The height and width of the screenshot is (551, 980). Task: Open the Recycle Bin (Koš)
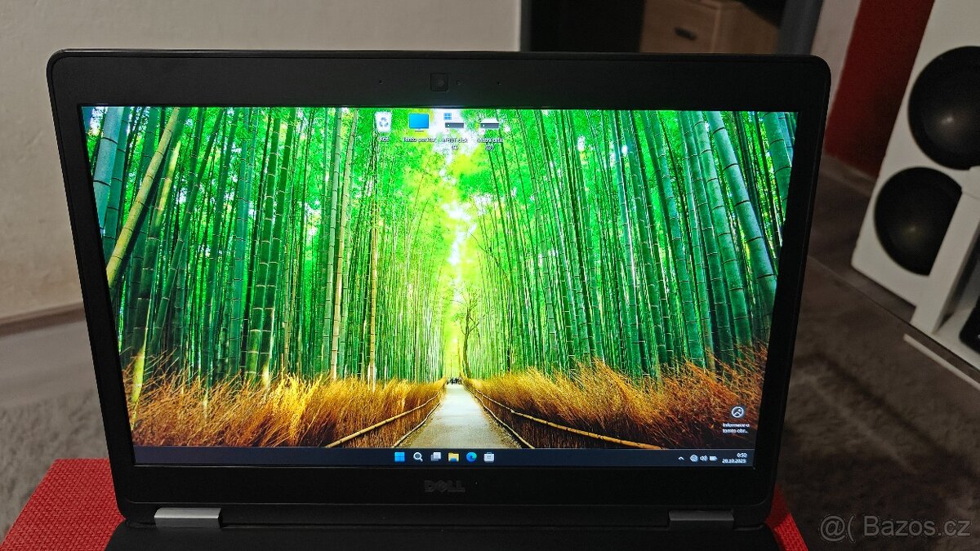pyautogui.click(x=383, y=122)
